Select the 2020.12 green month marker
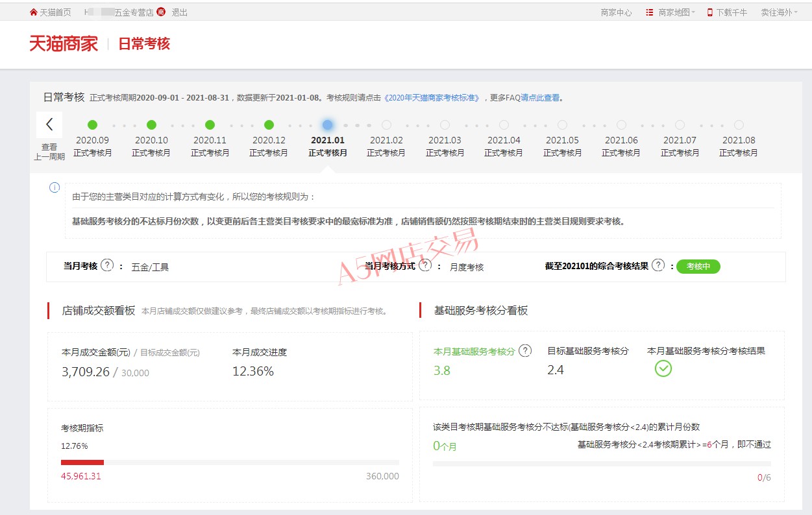Image resolution: width=812 pixels, height=515 pixels. click(269, 125)
